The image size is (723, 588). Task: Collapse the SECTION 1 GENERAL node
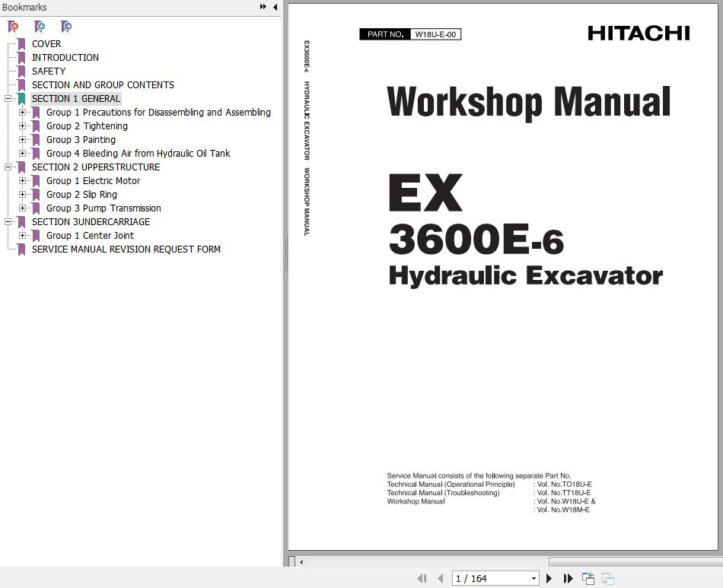pos(8,99)
